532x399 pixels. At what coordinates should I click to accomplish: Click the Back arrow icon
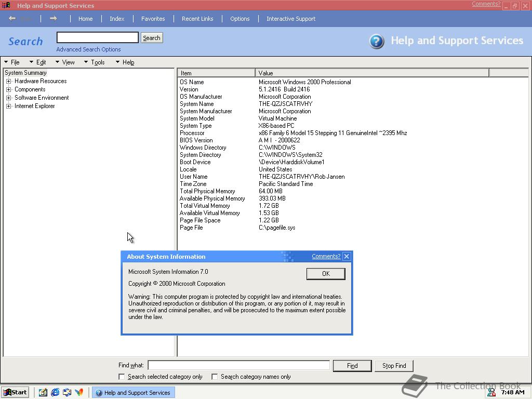pyautogui.click(x=12, y=18)
